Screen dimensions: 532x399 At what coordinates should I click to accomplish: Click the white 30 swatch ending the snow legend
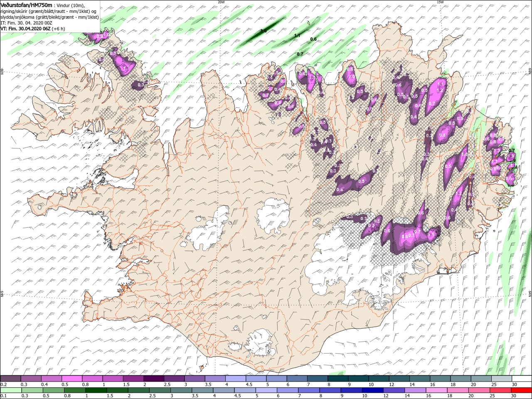(521, 379)
